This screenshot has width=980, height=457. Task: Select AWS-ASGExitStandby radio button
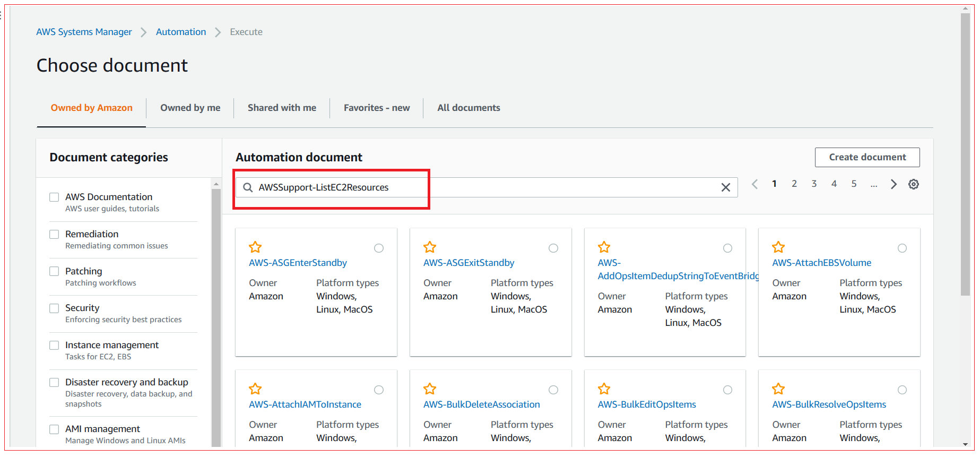click(553, 248)
